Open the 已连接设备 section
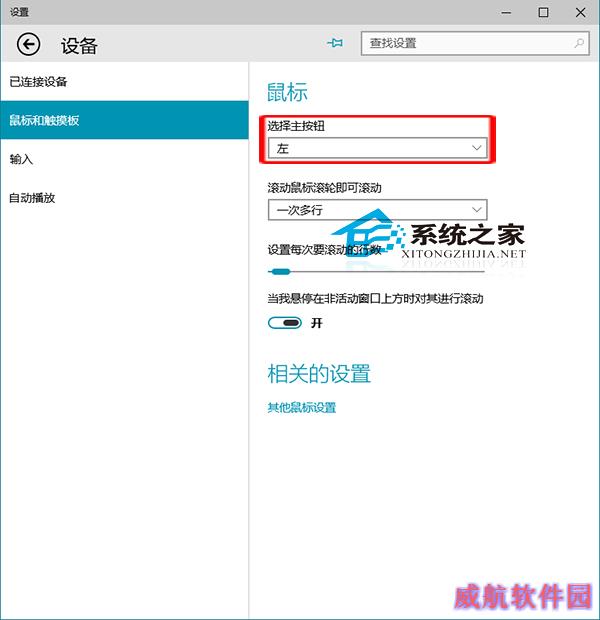 (124, 82)
